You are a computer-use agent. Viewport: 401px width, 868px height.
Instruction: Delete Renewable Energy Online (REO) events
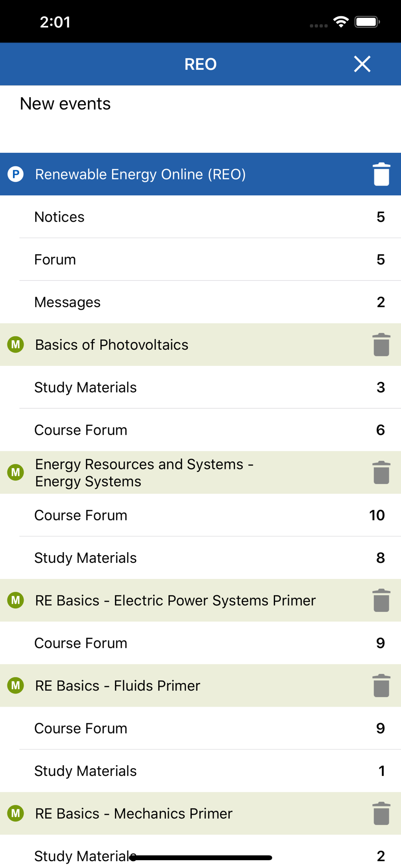(381, 174)
